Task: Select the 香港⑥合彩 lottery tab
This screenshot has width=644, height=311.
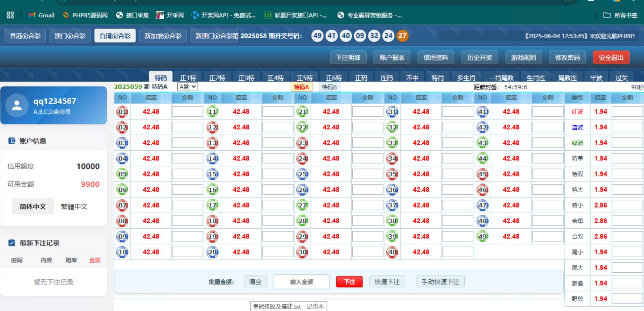Action: coord(25,36)
